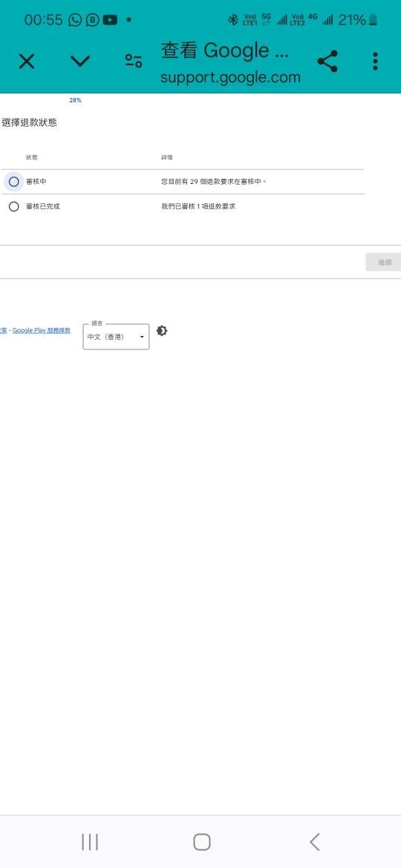
Task: Tap the WhatsApp notification icon
Action: point(75,20)
